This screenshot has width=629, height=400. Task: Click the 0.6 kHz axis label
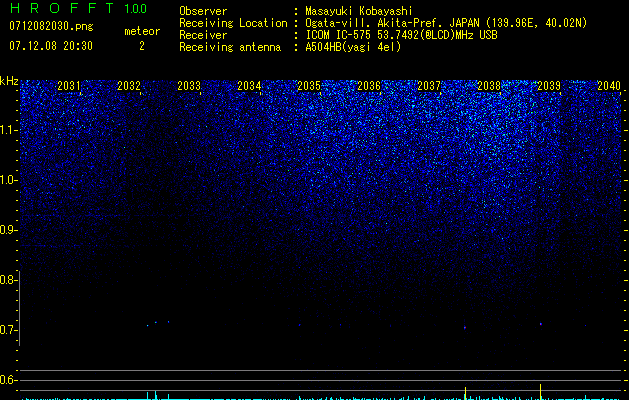(7, 380)
